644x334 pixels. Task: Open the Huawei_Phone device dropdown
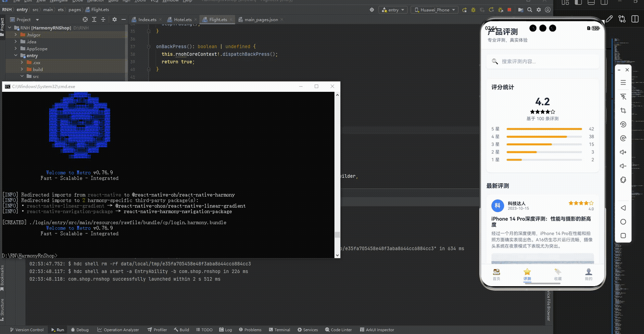(435, 10)
